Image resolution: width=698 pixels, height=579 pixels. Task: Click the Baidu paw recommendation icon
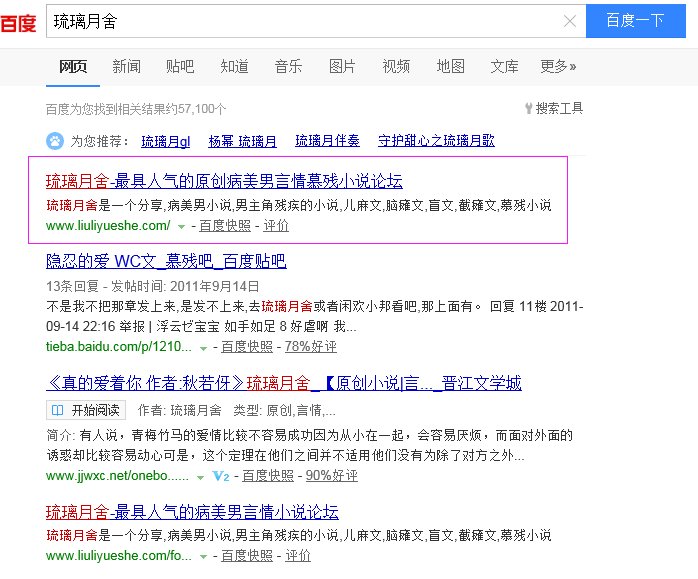(x=55, y=141)
